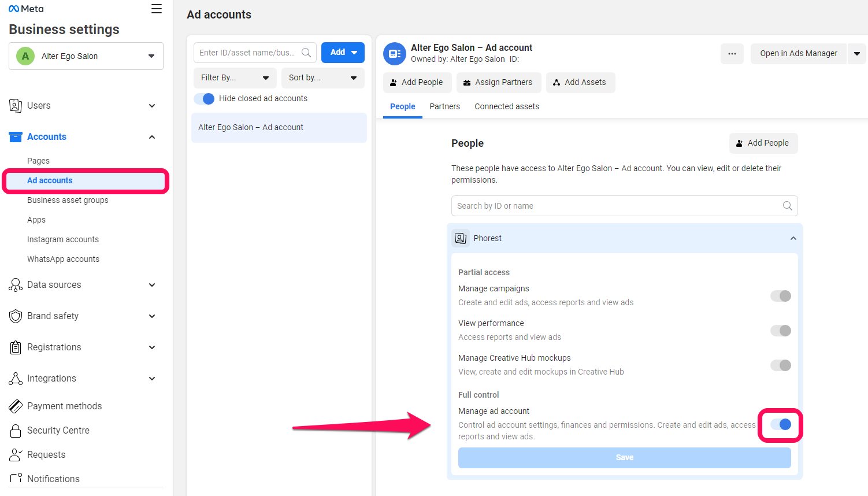Click the Meta logo
The width and height of the screenshot is (868, 496).
26,9
